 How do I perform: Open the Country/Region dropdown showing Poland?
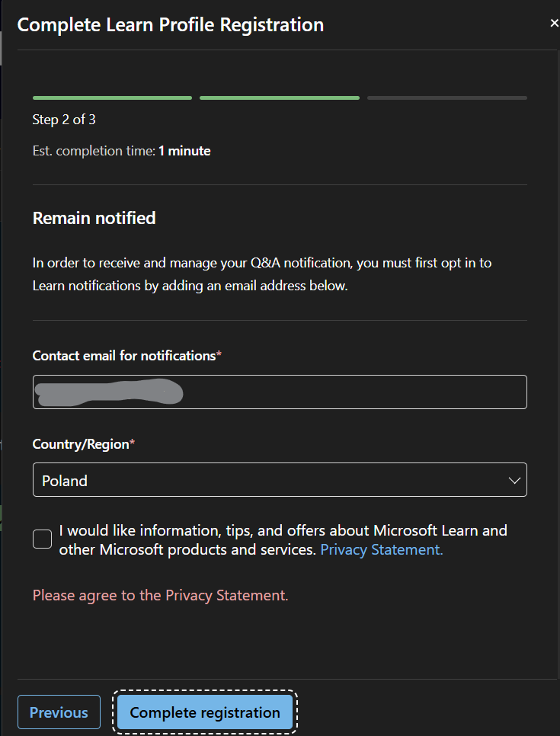coord(280,480)
